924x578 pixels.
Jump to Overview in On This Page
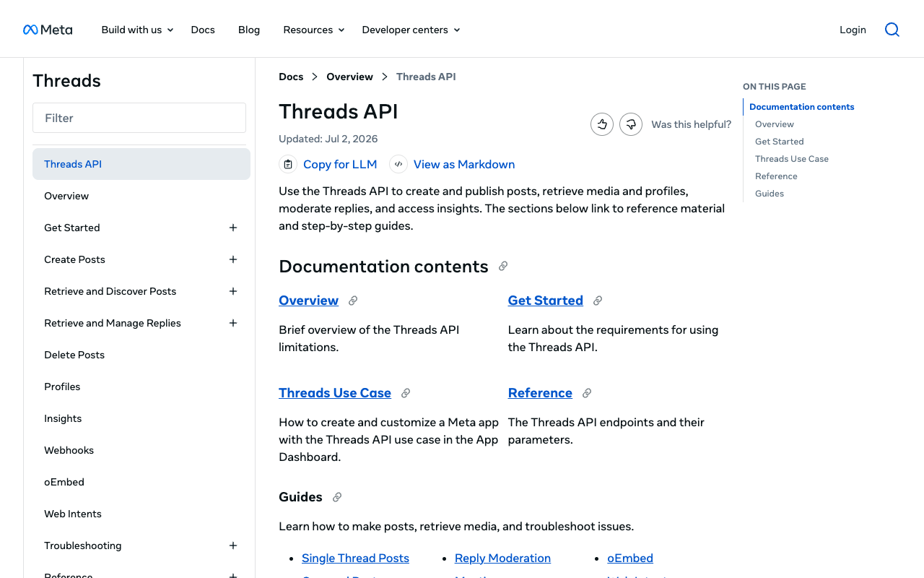(775, 124)
